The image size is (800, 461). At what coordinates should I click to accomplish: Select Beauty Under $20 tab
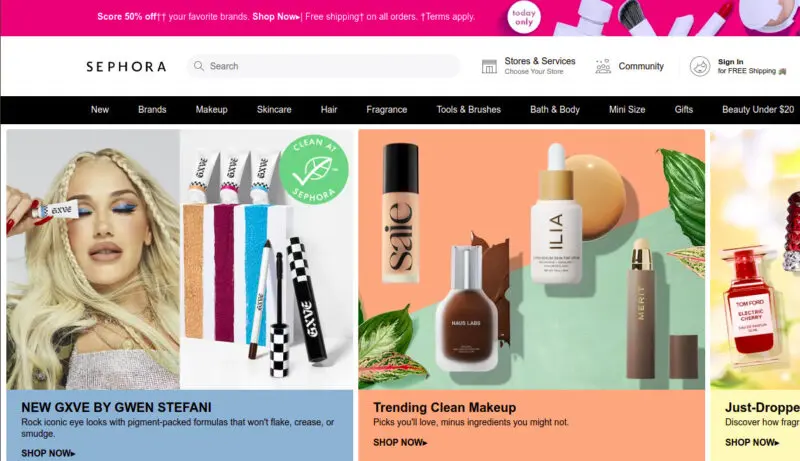click(758, 110)
